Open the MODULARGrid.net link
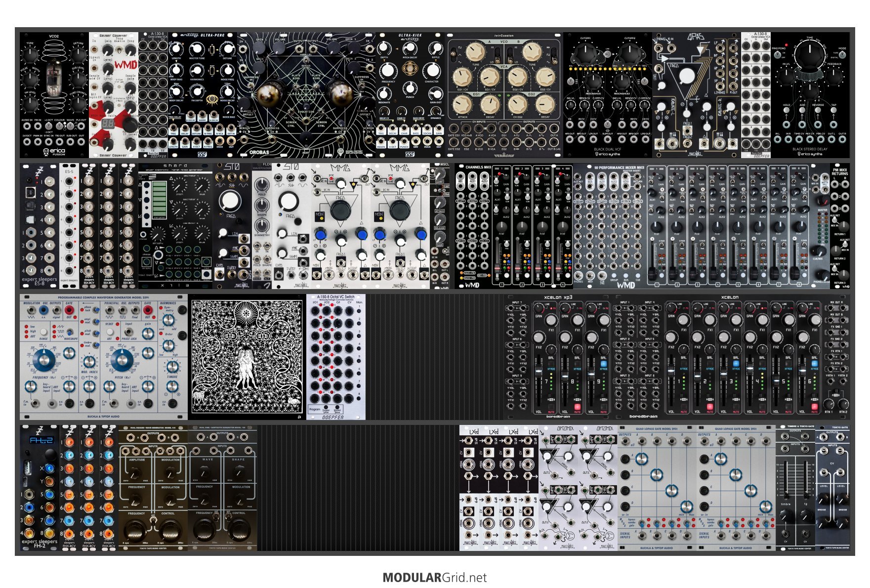The height and width of the screenshot is (588, 870). coord(435,578)
